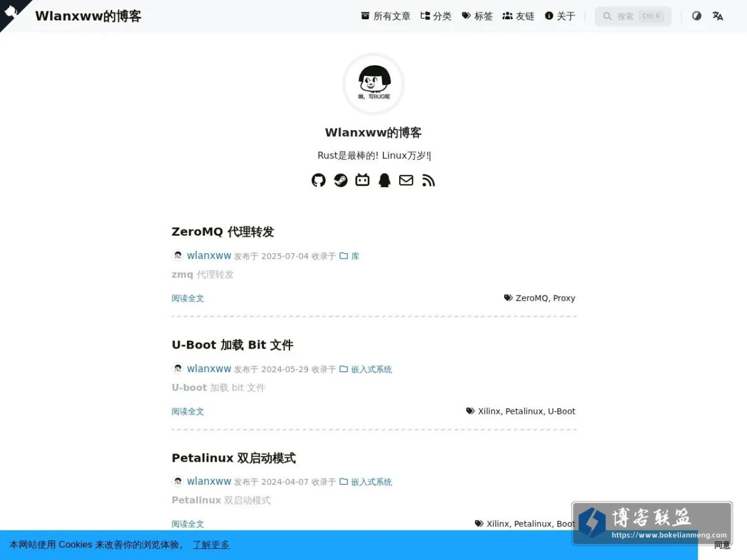
Task: Open the email envelope icon
Action: (406, 180)
